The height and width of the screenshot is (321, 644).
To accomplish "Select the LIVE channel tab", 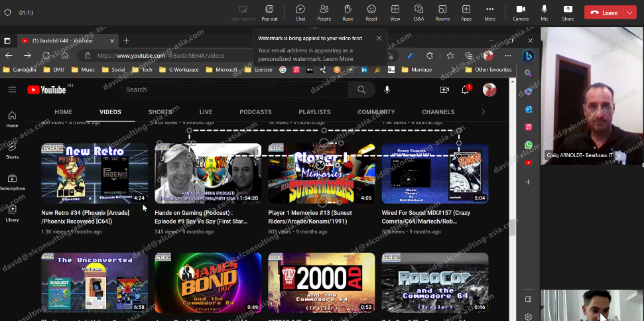I will point(206,112).
